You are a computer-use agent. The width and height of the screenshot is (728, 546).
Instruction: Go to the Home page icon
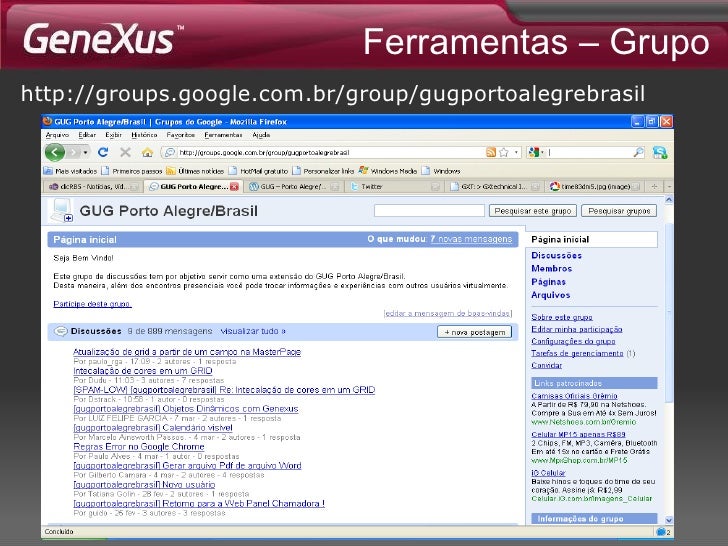pyautogui.click(x=147, y=152)
